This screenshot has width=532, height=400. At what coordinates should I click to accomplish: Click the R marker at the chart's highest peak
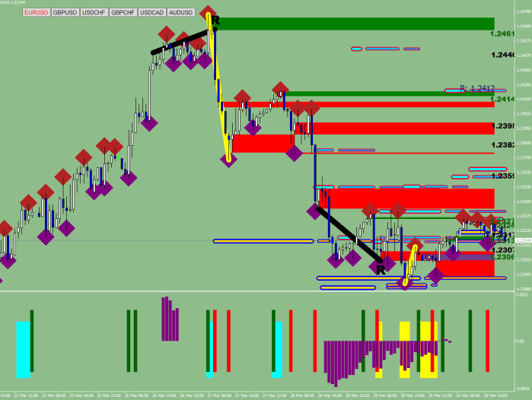pos(215,19)
